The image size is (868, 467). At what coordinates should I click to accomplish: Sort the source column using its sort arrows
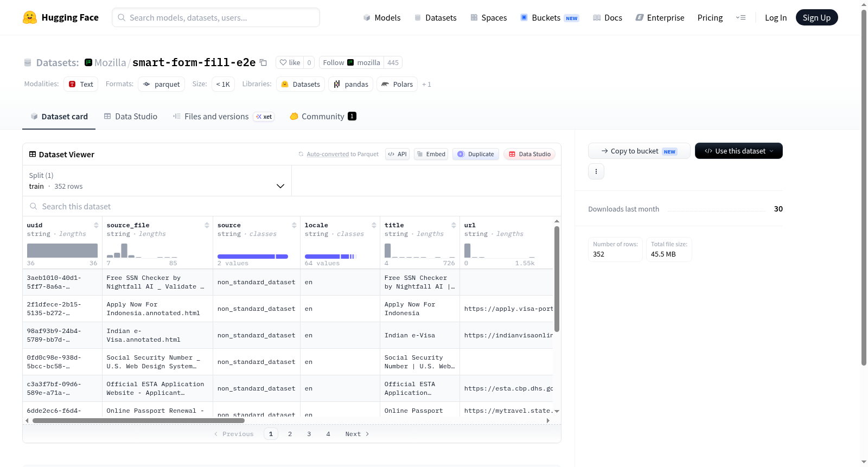pyautogui.click(x=294, y=225)
